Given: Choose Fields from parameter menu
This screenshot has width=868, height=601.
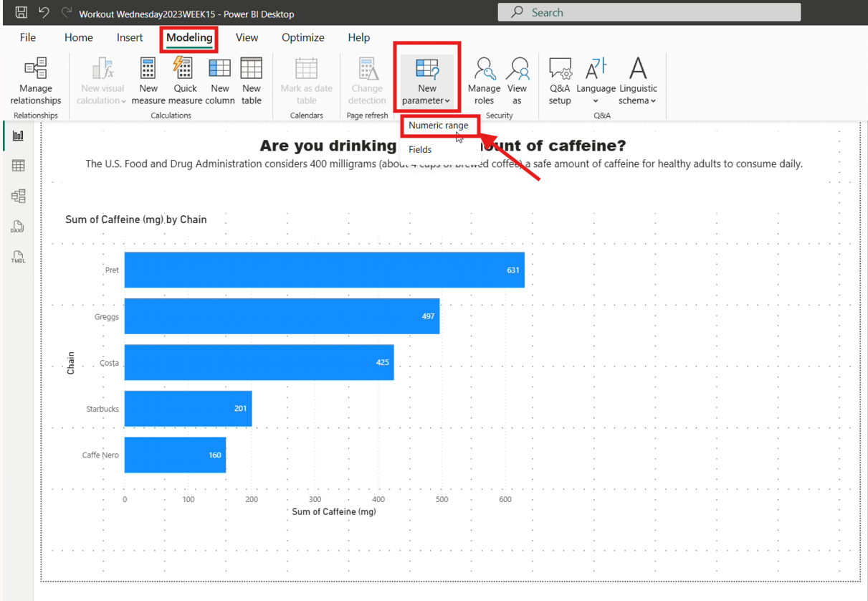Looking at the screenshot, I should [x=420, y=150].
